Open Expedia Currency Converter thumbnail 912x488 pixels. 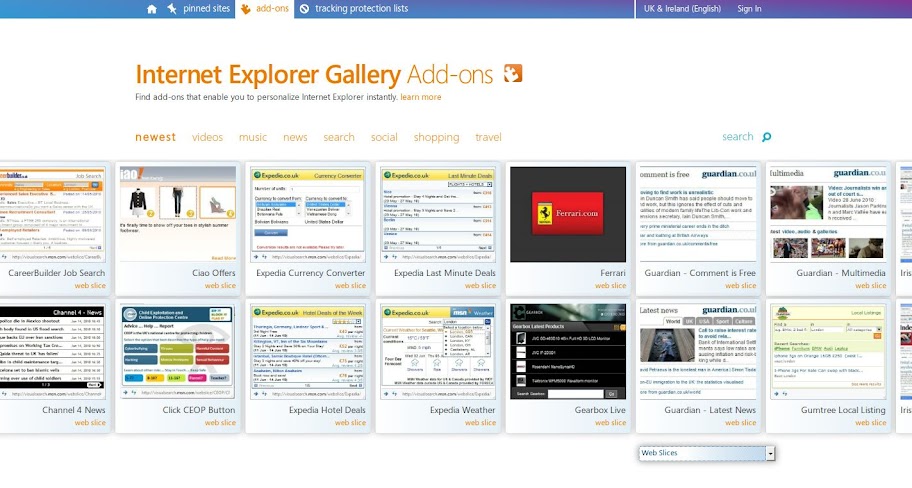point(308,214)
